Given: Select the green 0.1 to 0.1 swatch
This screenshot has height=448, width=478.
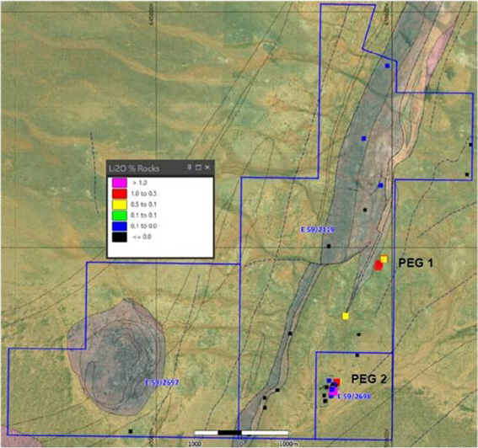Looking at the screenshot, I should click(119, 215).
